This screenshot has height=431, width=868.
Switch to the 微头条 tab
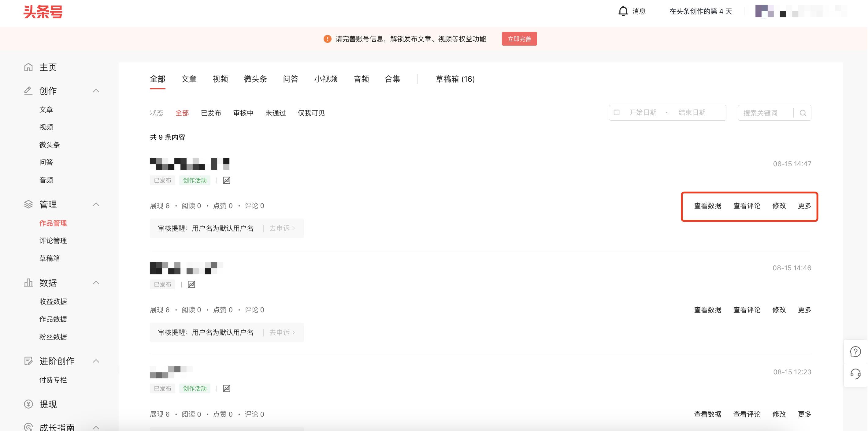click(255, 79)
